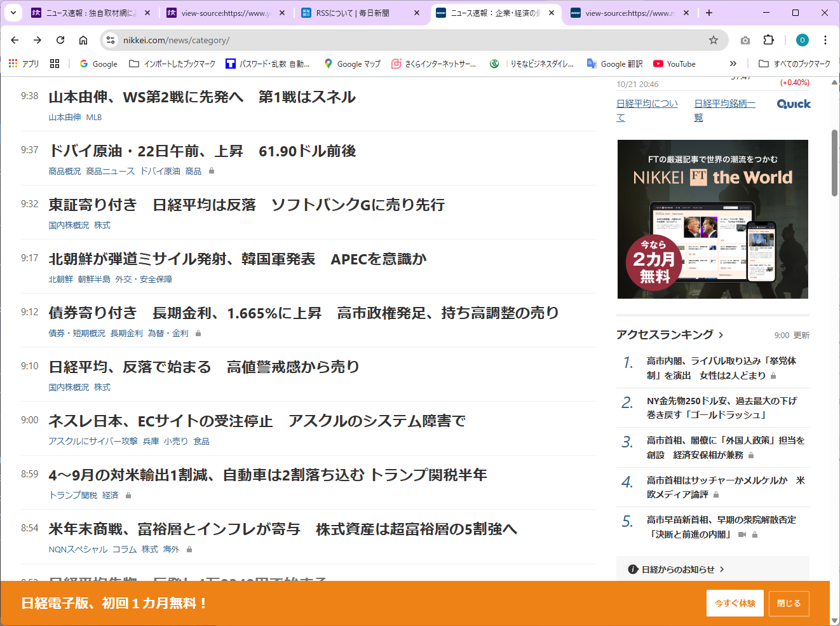
Task: Open the YouTube bookmark
Action: coord(674,64)
